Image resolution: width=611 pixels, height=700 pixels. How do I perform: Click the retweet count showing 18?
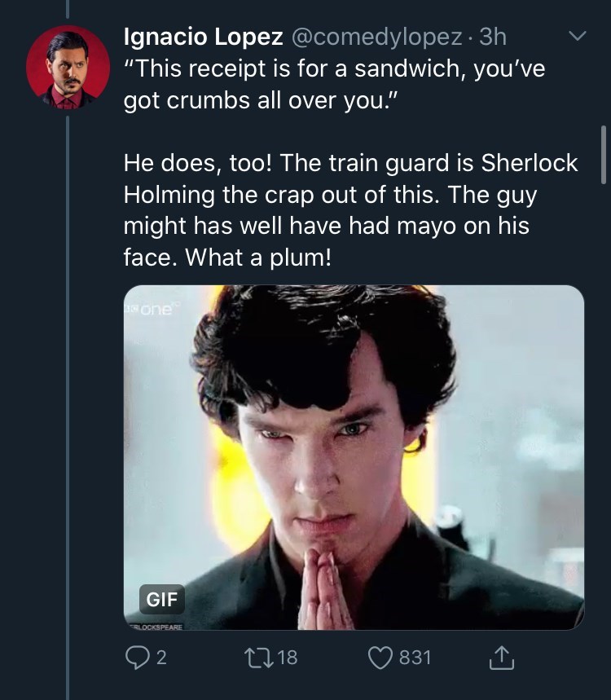[x=286, y=657]
